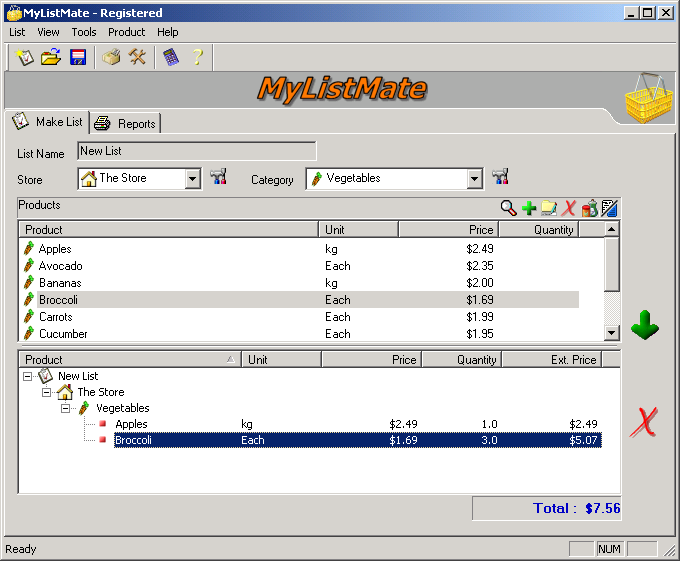Open the Product menu
Image resolution: width=680 pixels, height=561 pixels.
click(x=127, y=32)
